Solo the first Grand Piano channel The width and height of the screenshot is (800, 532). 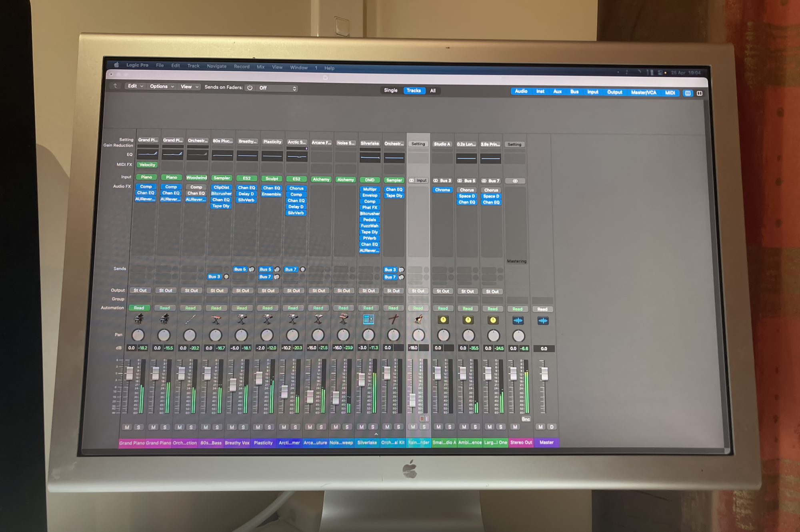coord(139,427)
